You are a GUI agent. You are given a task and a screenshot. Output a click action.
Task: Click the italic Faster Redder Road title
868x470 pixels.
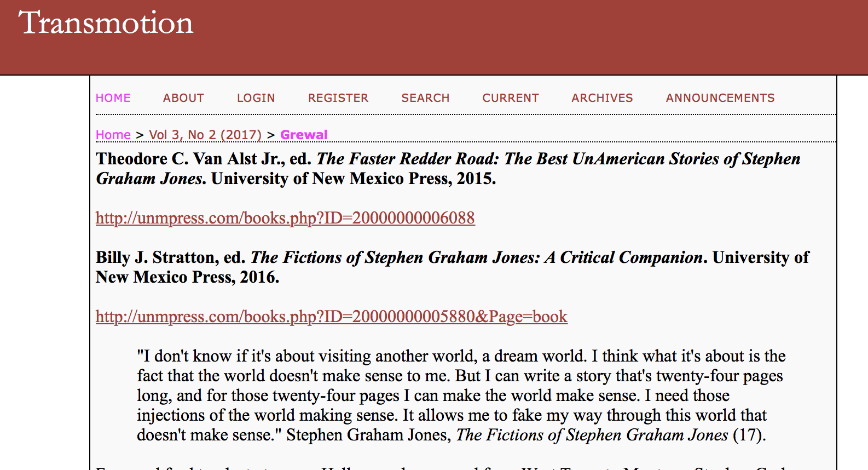558,159
